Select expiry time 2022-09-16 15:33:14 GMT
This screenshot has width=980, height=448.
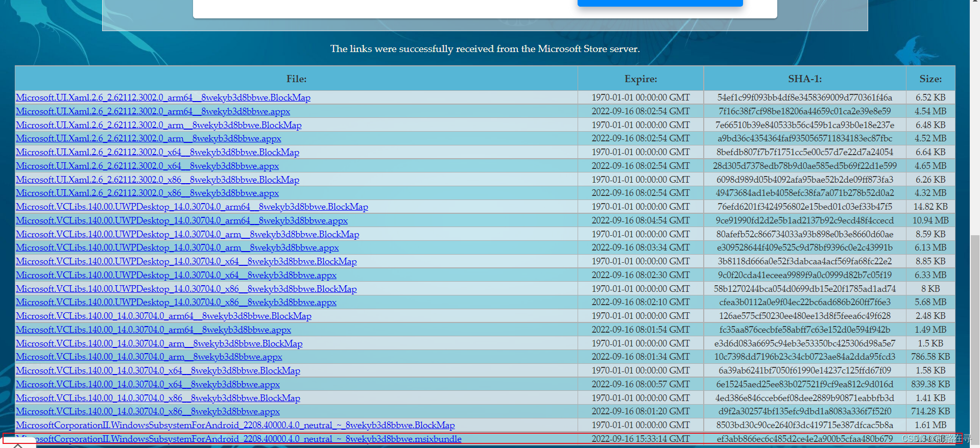tap(641, 439)
